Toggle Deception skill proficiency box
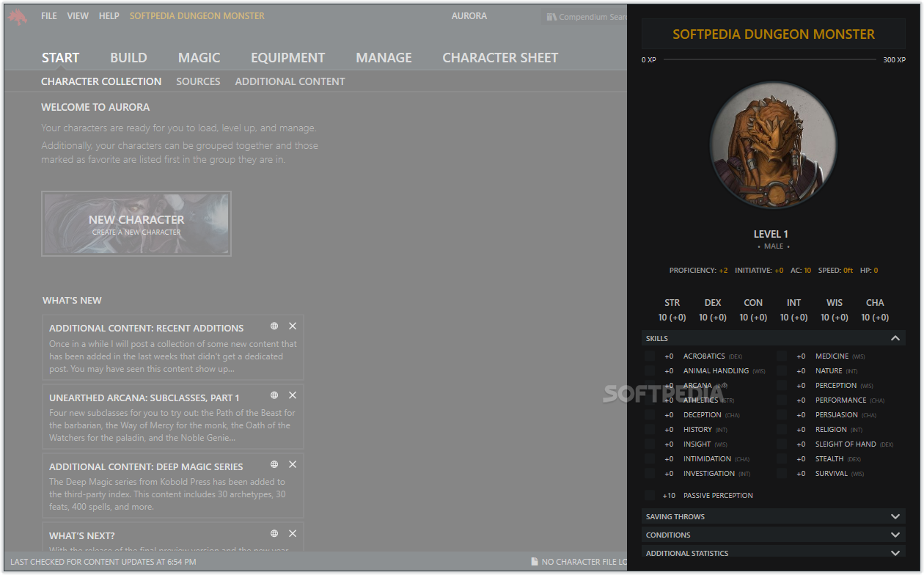Viewport: 924px width, 575px height. coord(650,414)
